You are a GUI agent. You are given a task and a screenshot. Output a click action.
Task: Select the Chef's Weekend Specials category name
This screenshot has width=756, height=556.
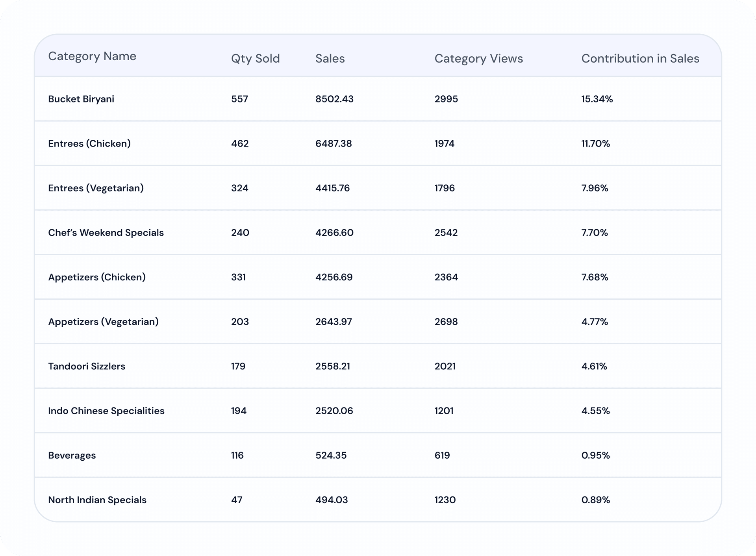(x=106, y=233)
